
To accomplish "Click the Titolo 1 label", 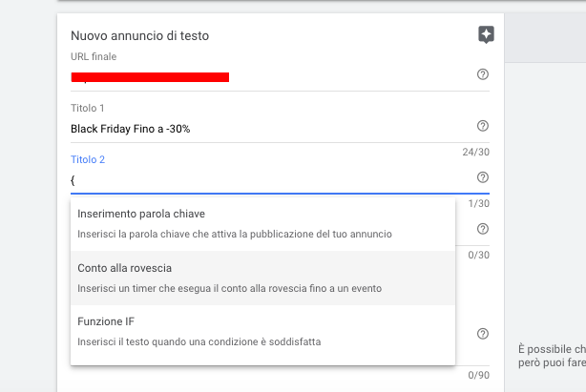I will tap(88, 109).
